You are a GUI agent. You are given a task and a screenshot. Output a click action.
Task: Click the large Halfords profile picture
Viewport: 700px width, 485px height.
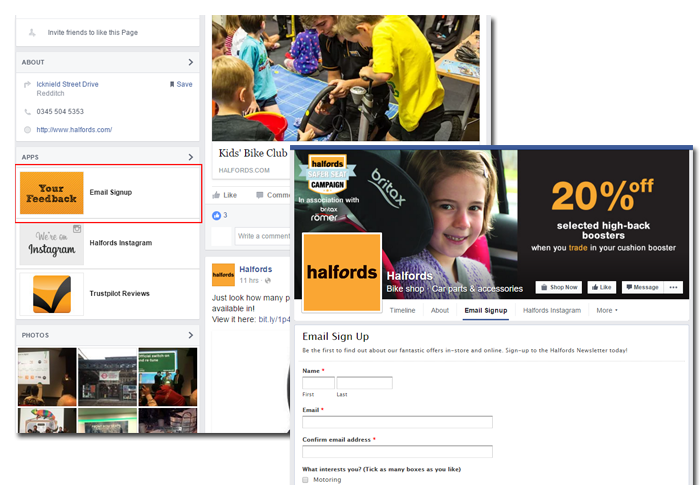pos(342,272)
